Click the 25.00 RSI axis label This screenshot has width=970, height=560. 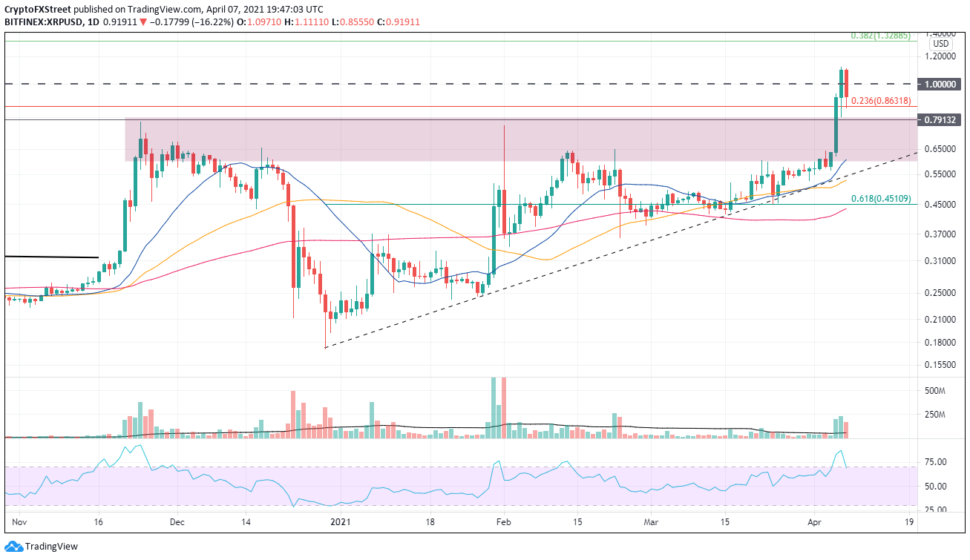pyautogui.click(x=936, y=510)
